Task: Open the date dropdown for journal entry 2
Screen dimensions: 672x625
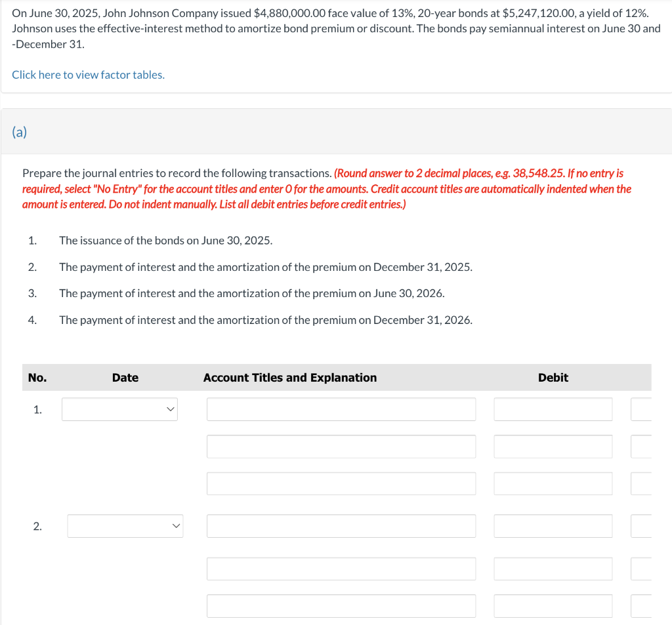Action: (125, 525)
